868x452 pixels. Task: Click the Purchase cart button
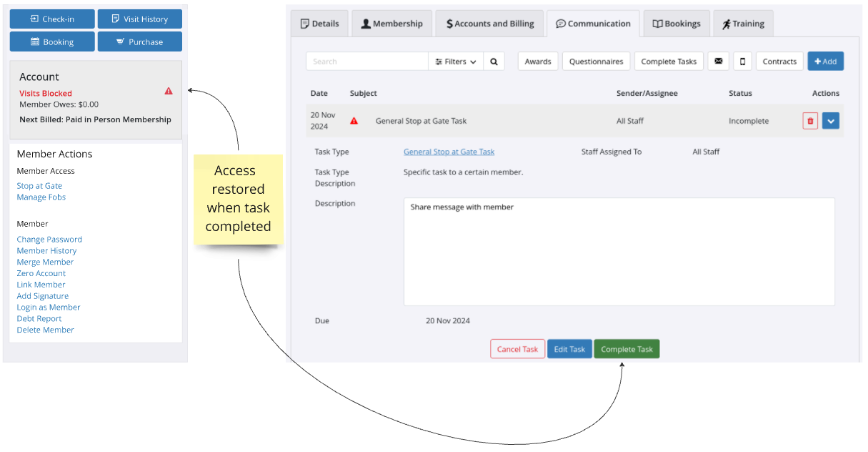(x=139, y=42)
